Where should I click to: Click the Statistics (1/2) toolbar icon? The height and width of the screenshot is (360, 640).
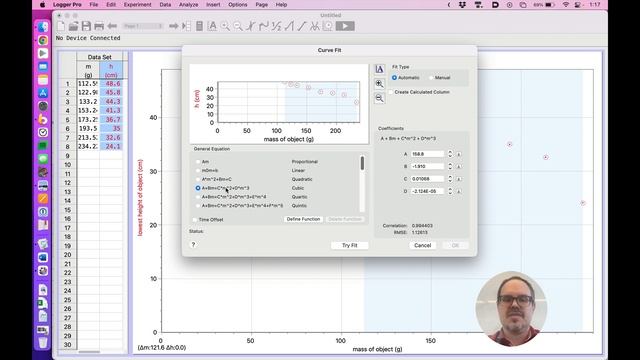276,26
